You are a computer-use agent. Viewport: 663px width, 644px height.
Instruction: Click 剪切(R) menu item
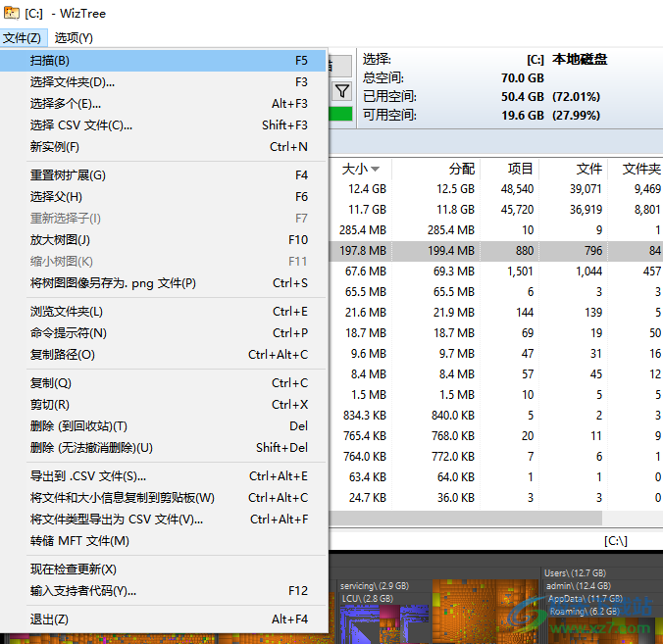163,405
